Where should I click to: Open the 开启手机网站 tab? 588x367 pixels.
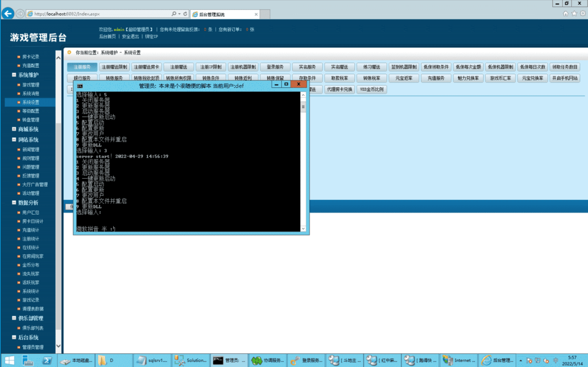564,78
